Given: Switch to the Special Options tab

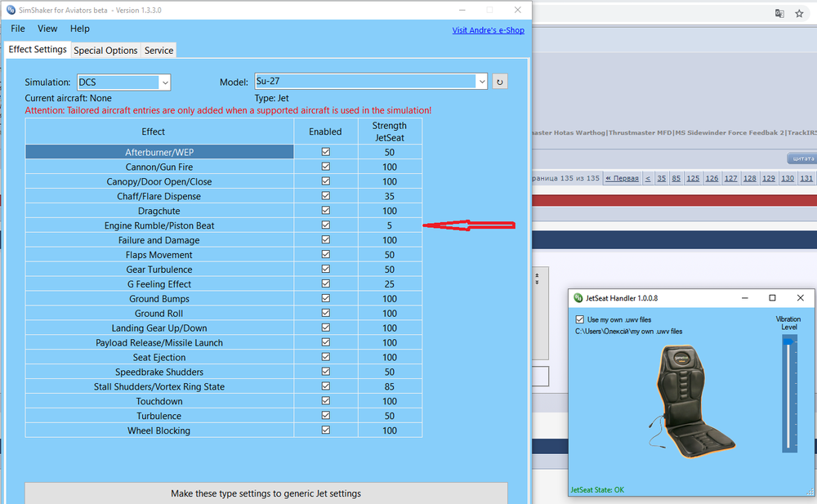Looking at the screenshot, I should tap(105, 51).
